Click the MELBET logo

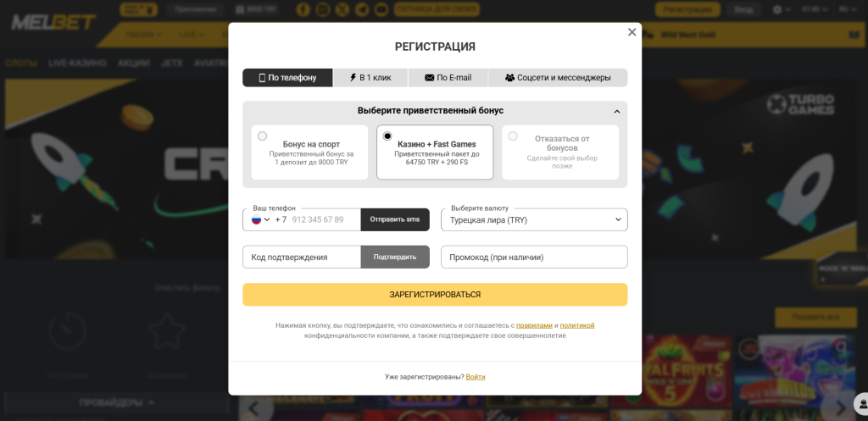tap(53, 22)
